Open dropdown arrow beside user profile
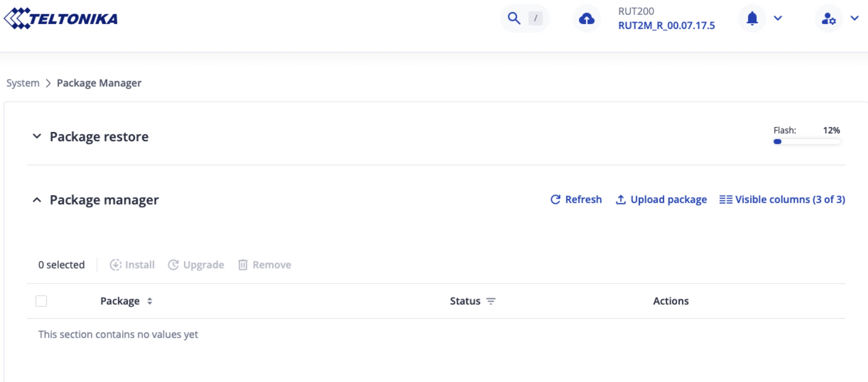Screen dimensions: 868x382 point(854,18)
